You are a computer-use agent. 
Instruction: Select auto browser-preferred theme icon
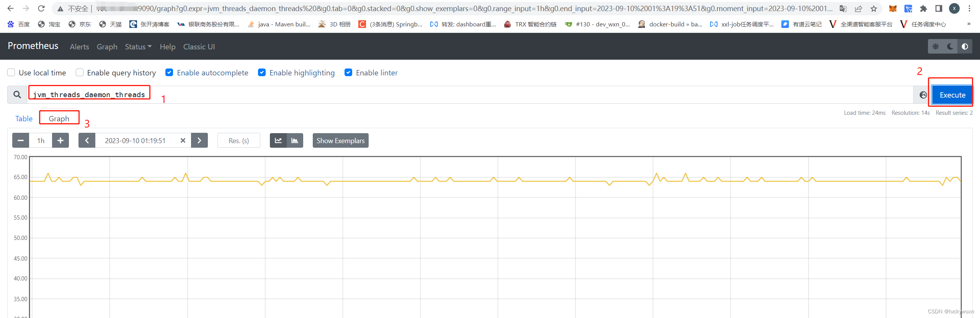965,46
